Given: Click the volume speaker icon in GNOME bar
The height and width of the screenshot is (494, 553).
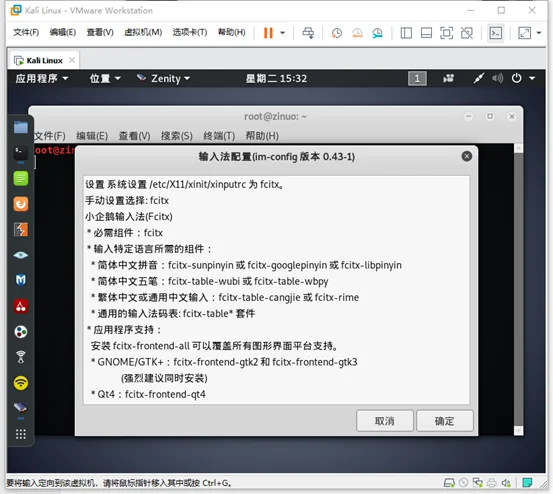Looking at the screenshot, I should 497,78.
